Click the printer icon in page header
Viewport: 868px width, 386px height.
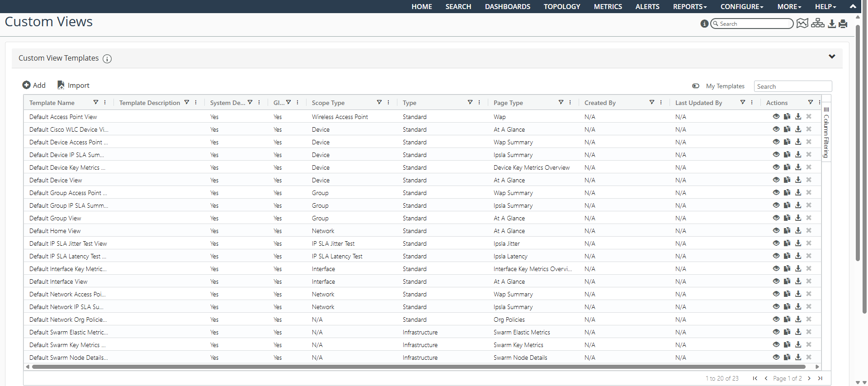tap(843, 24)
